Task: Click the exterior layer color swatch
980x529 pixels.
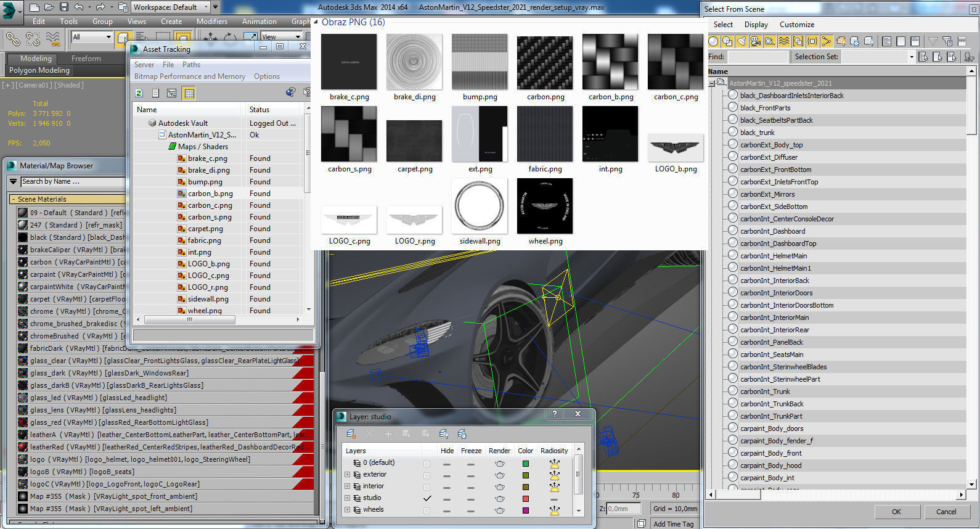Action: coord(525,475)
